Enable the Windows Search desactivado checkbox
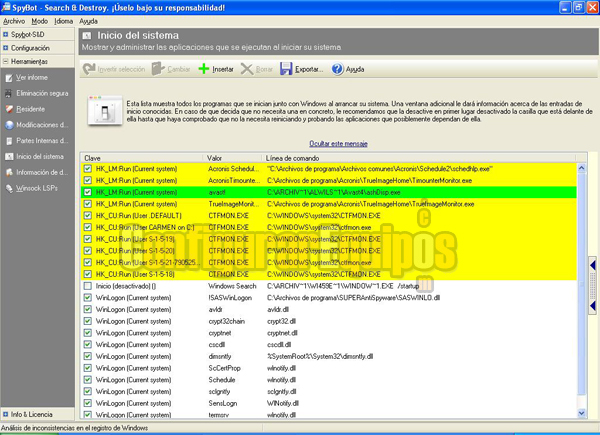 (88, 286)
